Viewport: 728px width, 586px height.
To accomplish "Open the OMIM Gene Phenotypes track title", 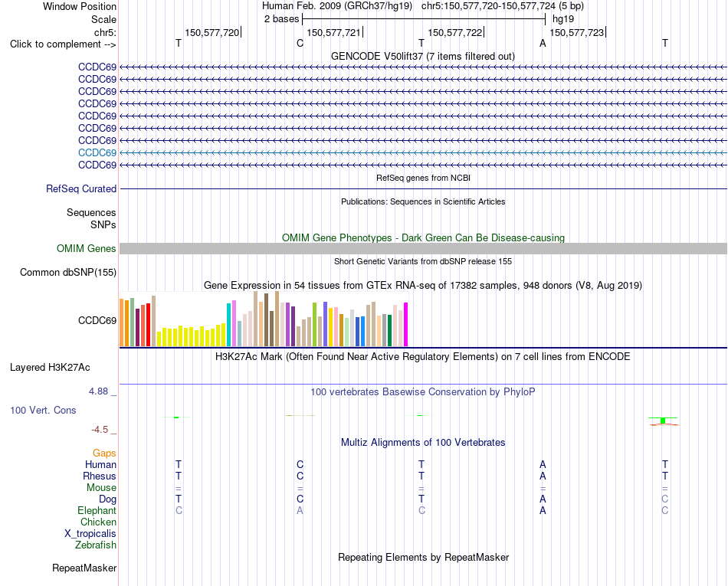I will (x=423, y=237).
